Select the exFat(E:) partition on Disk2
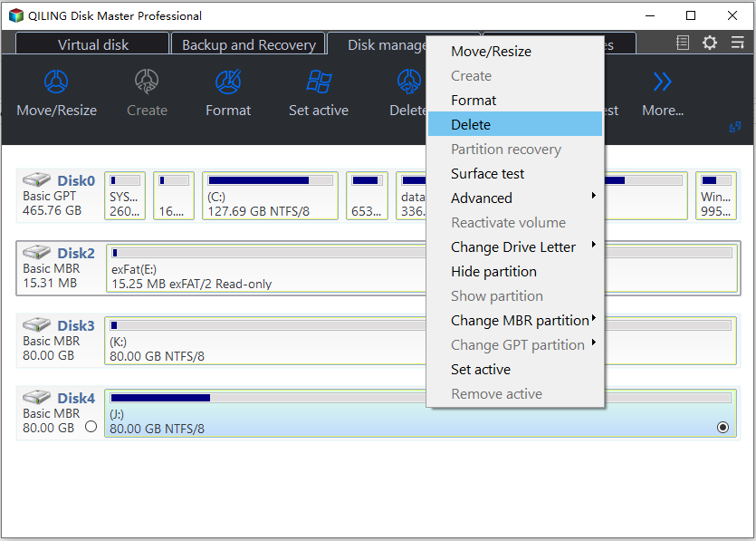 pos(266,268)
